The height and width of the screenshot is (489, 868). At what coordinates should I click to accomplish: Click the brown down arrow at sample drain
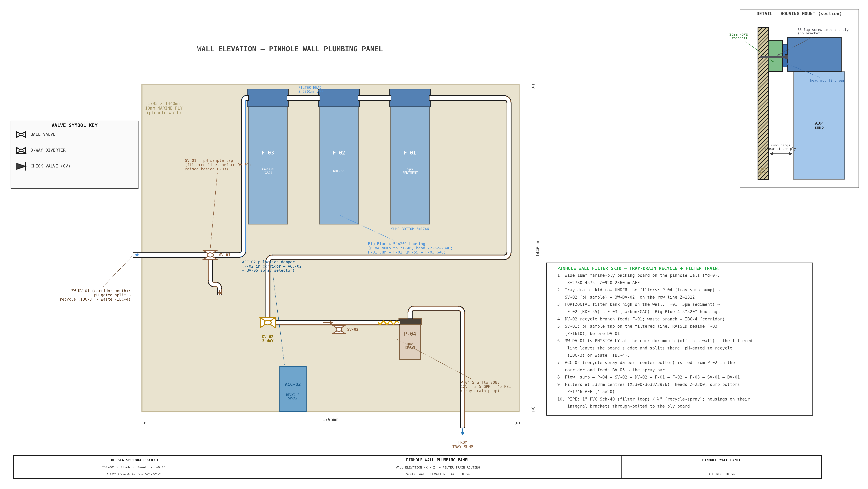point(220,292)
